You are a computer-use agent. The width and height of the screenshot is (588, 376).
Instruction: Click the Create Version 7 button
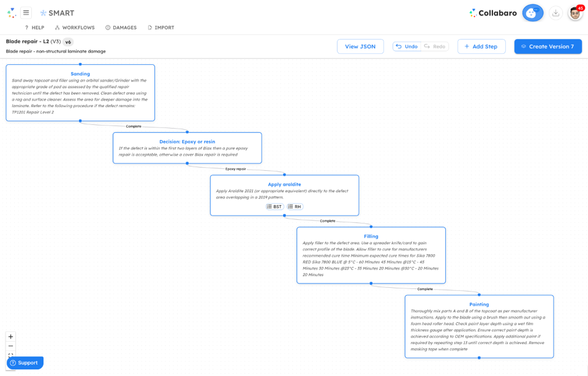pyautogui.click(x=548, y=46)
